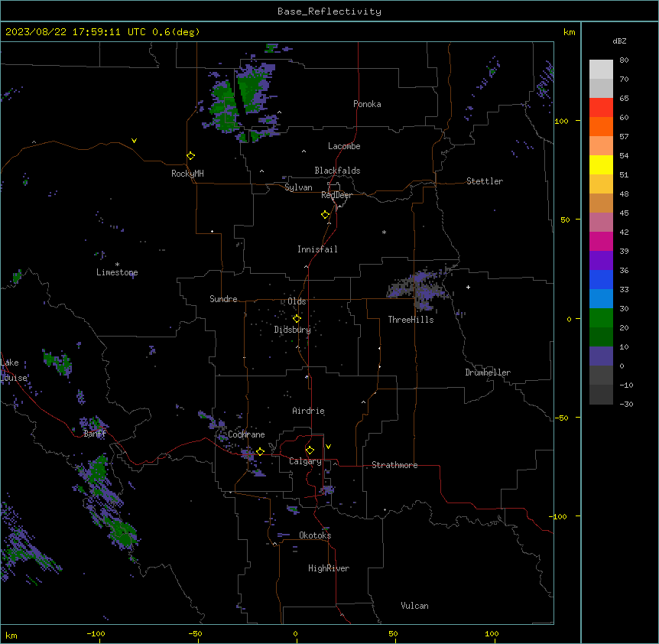Click the yellow diamond marker beside Cochrane
The height and width of the screenshot is (644, 659).
[x=260, y=452]
